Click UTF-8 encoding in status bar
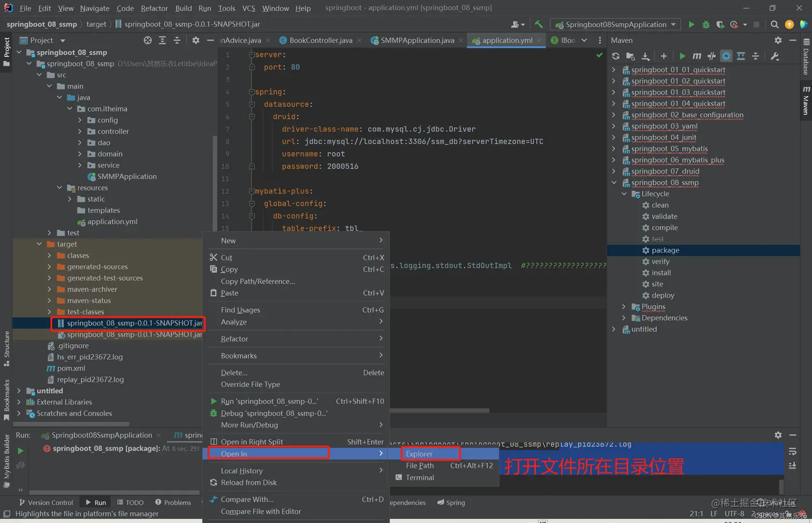 point(734,514)
